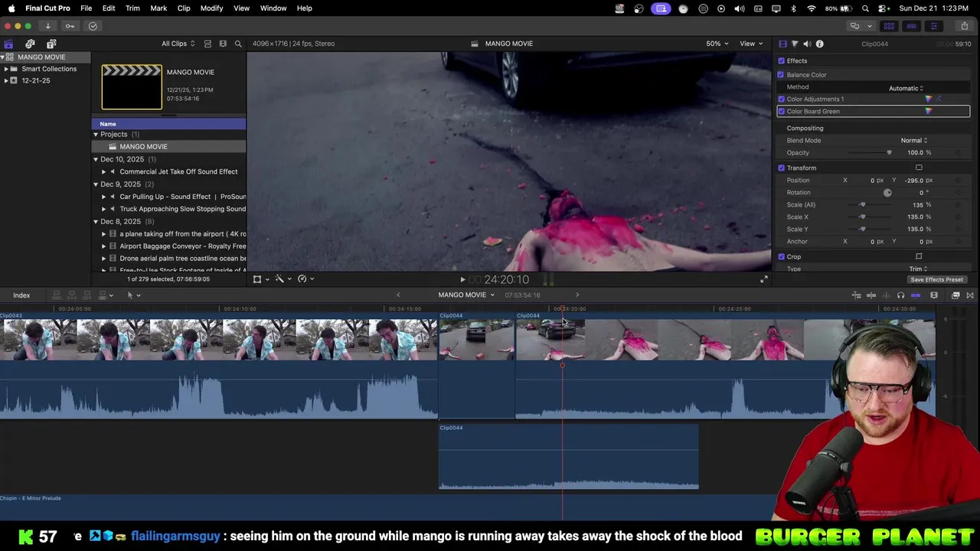Toggle the browser panel grid icon
Screen dimensions: 980x551
pyautogui.click(x=889, y=26)
